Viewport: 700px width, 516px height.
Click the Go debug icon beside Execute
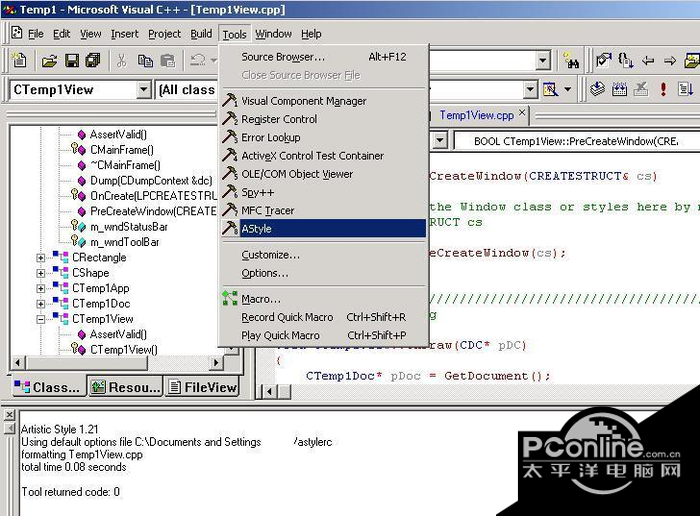coord(685,89)
